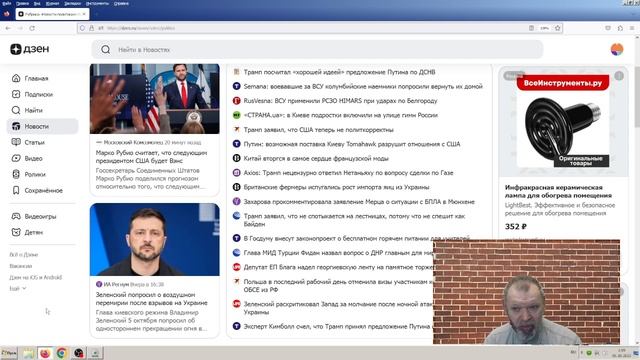Open the extensions puzzle icon in the toolbar
The height and width of the screenshot is (360, 640).
pos(620,28)
